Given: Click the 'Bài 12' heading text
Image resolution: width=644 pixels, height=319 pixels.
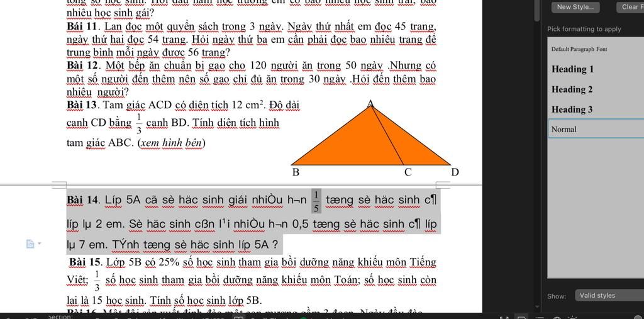Looking at the screenshot, I should 84,66.
